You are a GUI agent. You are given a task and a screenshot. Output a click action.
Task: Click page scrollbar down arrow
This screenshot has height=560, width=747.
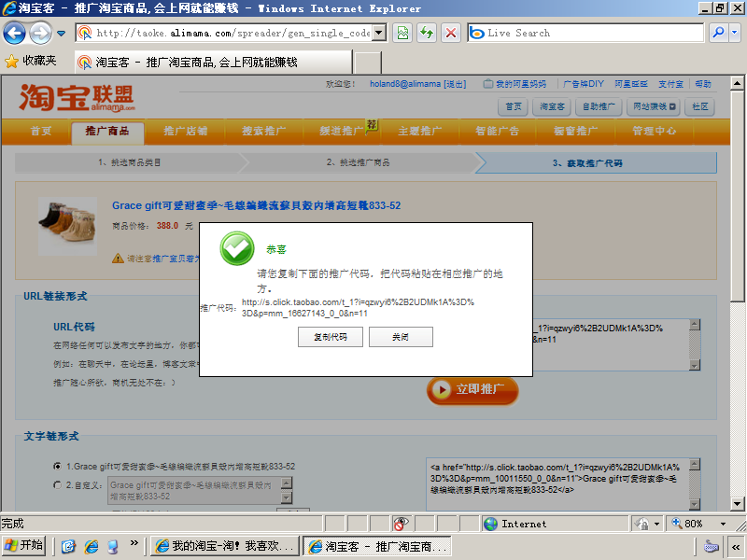[x=737, y=503]
